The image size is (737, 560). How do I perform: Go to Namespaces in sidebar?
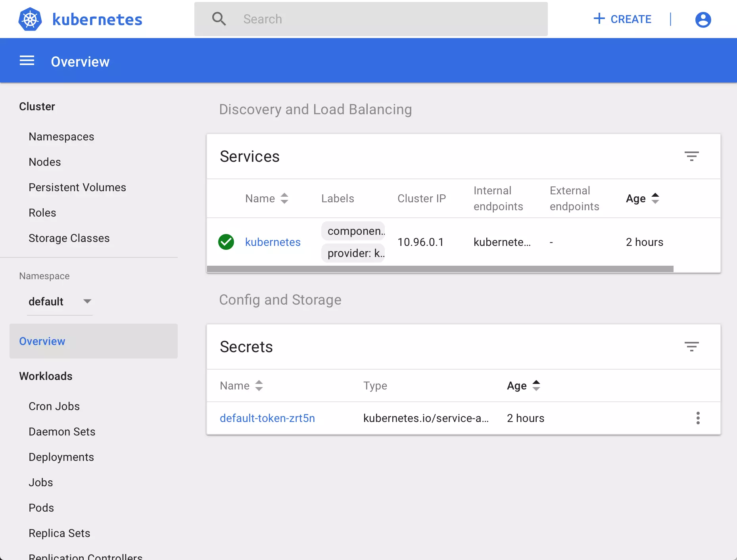pos(61,136)
